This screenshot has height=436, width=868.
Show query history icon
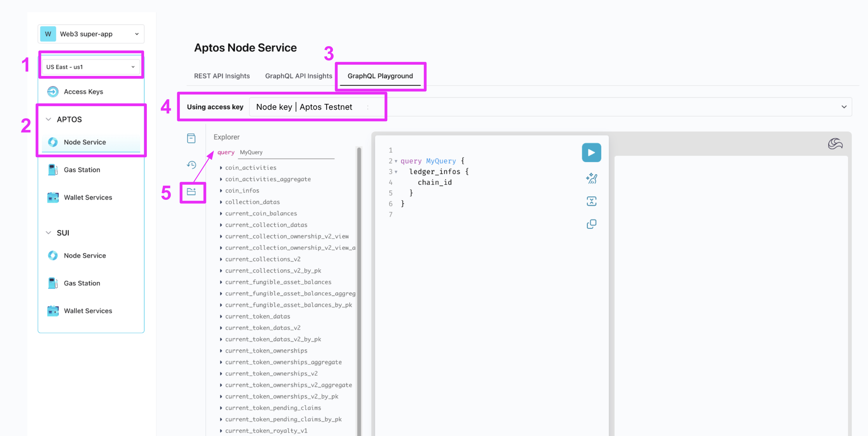191,165
